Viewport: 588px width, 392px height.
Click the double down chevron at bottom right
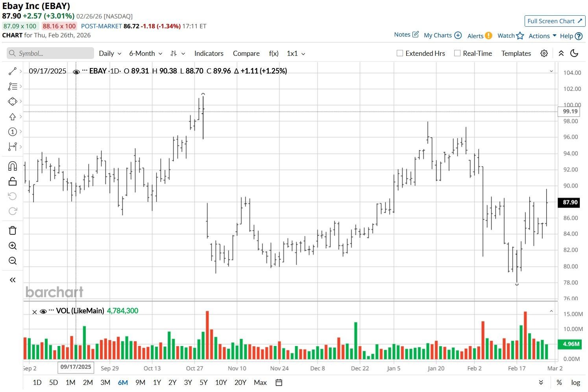click(541, 383)
